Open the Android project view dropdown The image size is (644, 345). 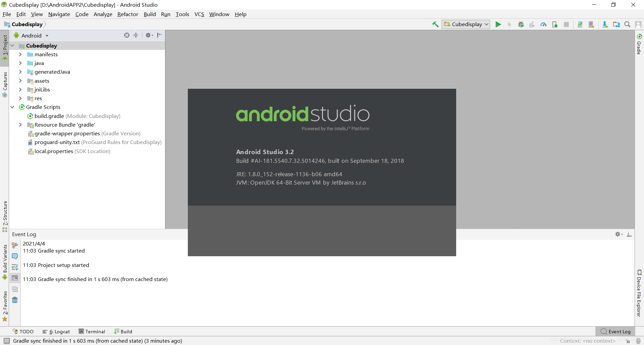(x=31, y=36)
